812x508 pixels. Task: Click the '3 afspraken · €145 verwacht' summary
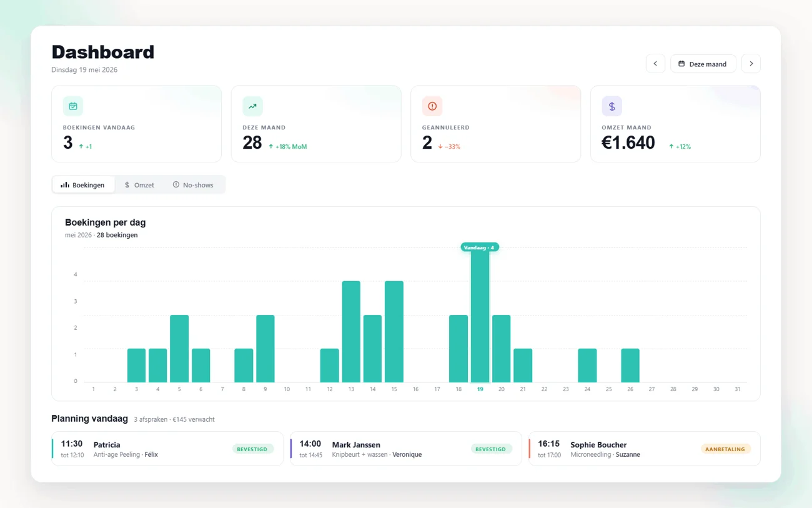(174, 419)
